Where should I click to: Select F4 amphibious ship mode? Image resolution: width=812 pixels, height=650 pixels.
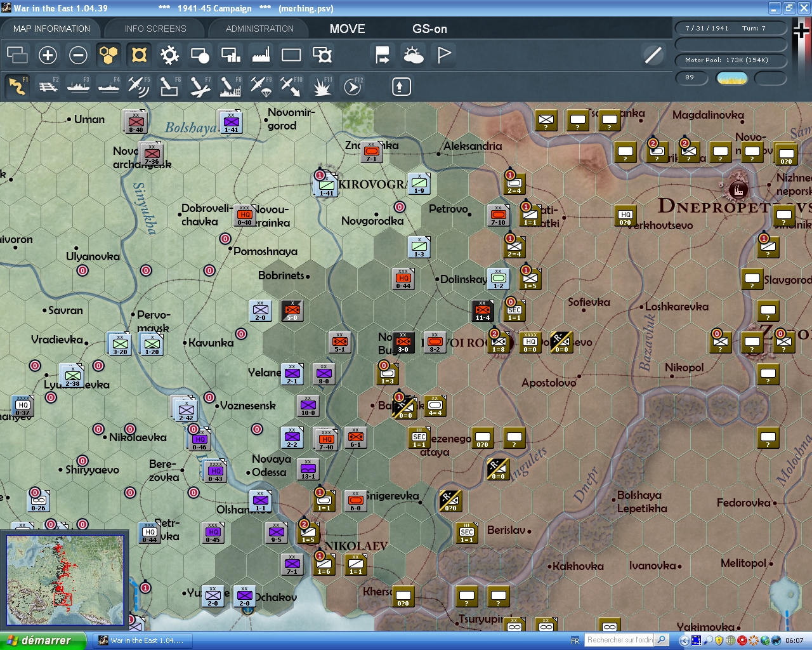(108, 86)
